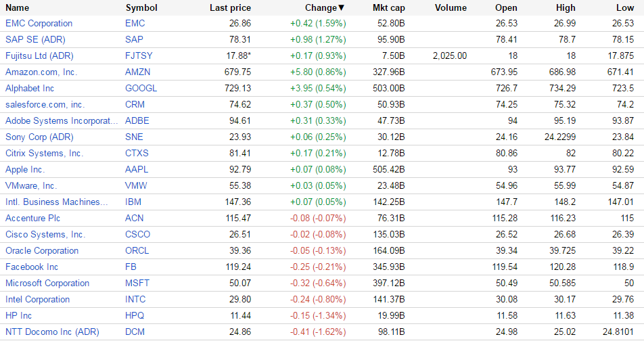This screenshot has height=341, width=644.
Task: Open the Amazon.com, Inc. name link
Action: click(41, 72)
